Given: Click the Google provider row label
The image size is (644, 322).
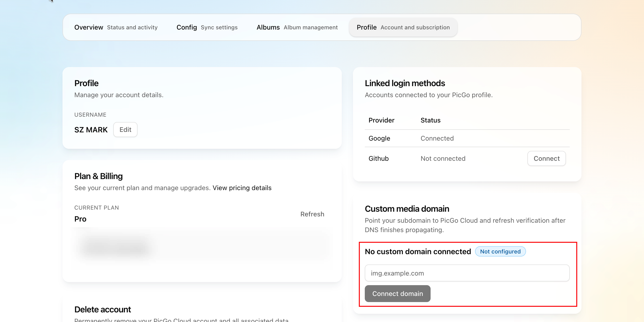Looking at the screenshot, I should [x=379, y=138].
